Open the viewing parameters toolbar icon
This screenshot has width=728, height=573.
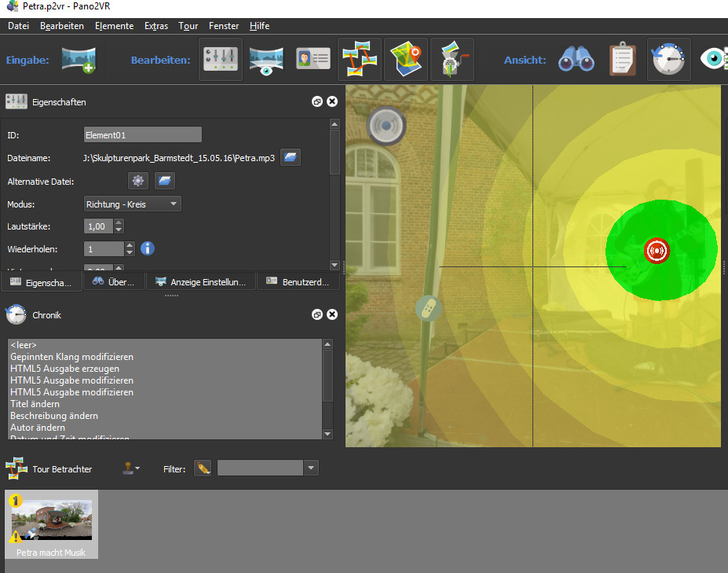tap(266, 60)
